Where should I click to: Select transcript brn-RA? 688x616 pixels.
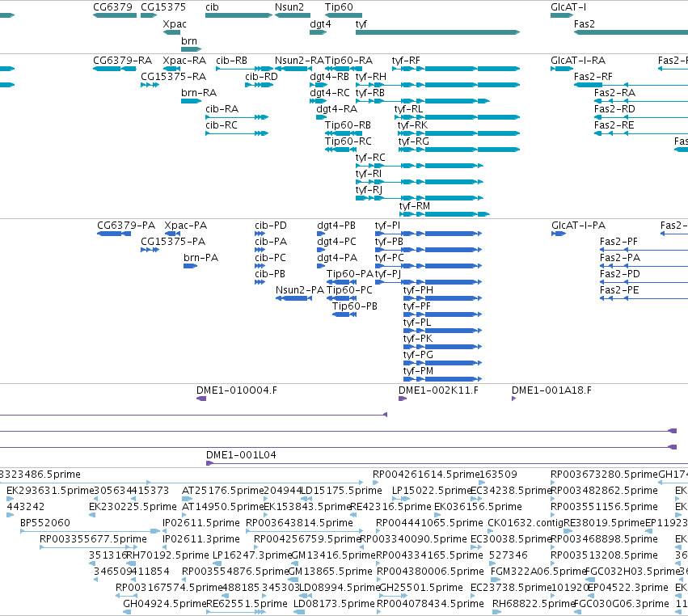pyautogui.click(x=192, y=101)
